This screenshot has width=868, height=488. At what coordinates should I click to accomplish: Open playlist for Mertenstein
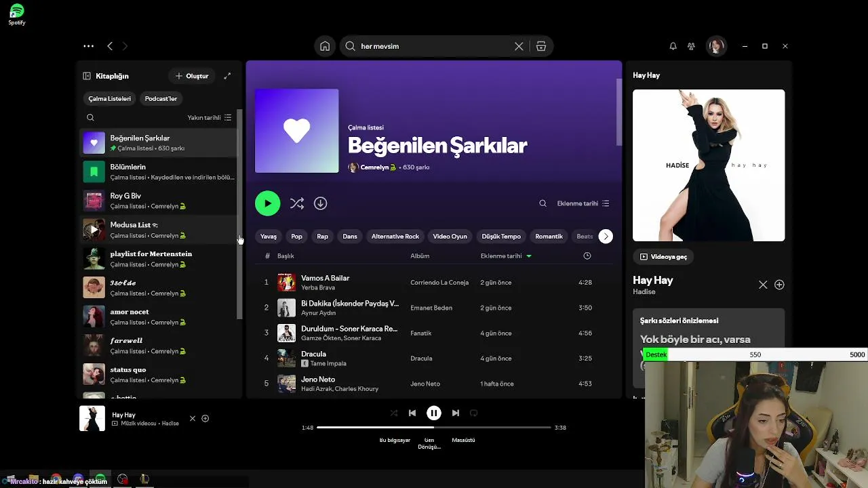[159, 259]
